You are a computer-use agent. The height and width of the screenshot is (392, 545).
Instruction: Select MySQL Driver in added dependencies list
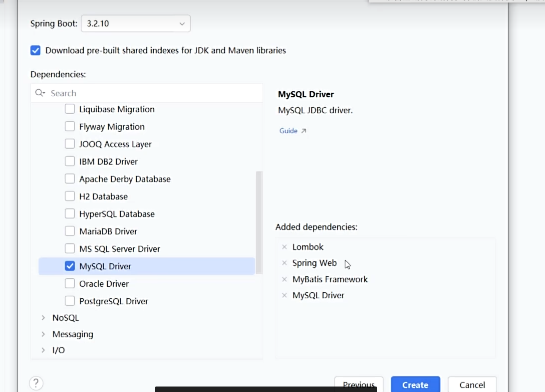(x=318, y=295)
